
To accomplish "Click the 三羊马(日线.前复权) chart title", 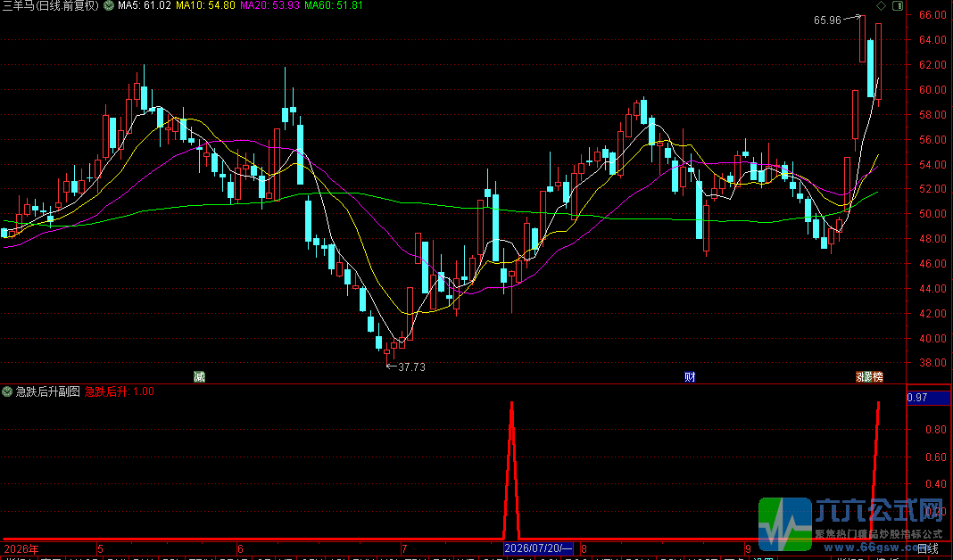I will point(51,6).
